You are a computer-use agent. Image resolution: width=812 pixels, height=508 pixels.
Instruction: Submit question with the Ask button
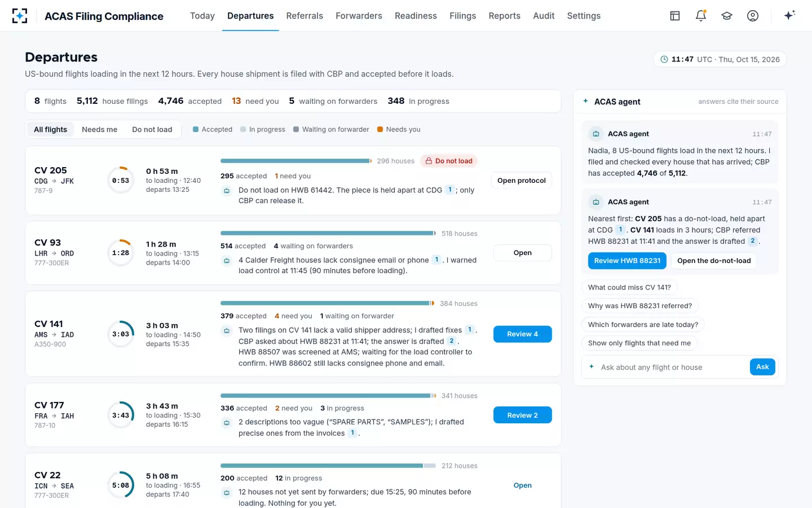click(762, 367)
